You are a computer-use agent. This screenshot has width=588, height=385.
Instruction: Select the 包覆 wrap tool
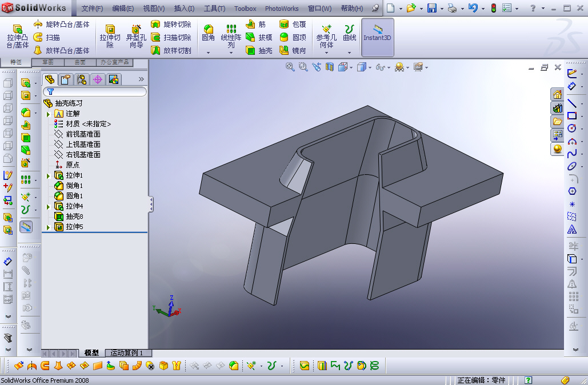[x=293, y=25]
